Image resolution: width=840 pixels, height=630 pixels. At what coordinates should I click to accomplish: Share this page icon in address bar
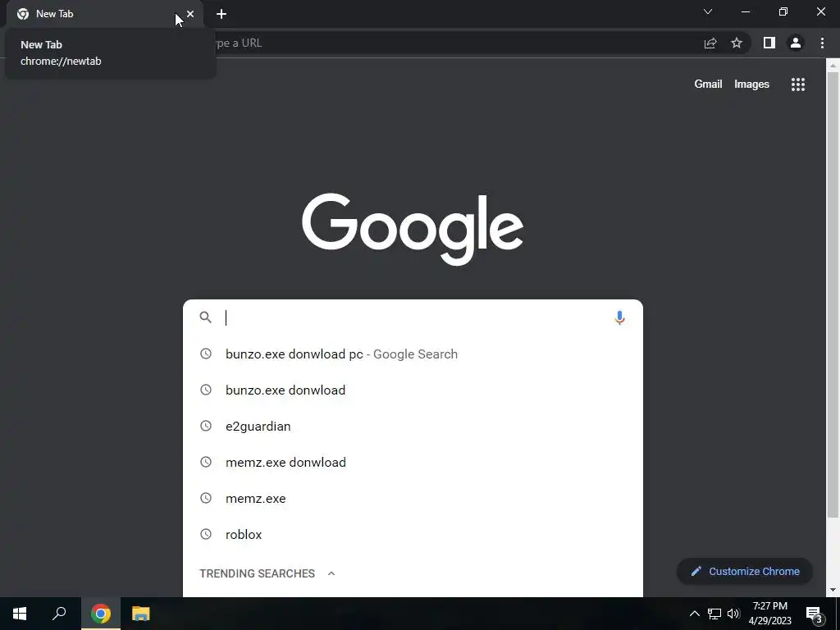point(710,43)
